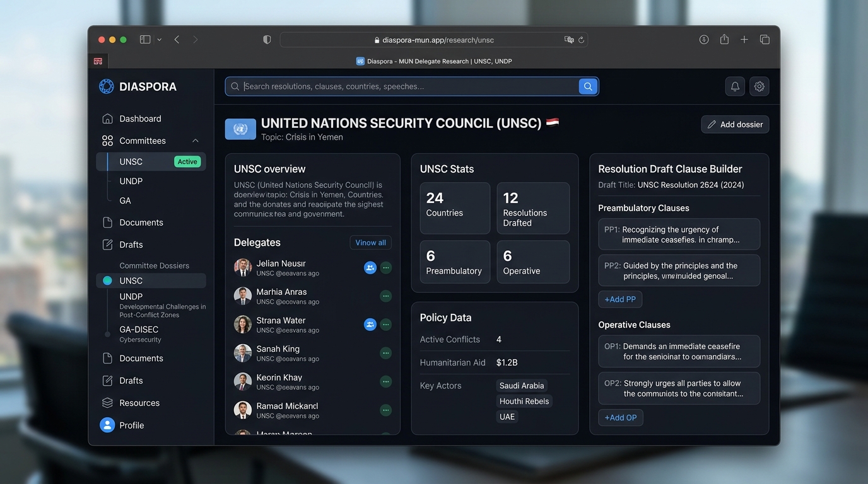
Task: Open notifications bell icon
Action: [x=735, y=86]
